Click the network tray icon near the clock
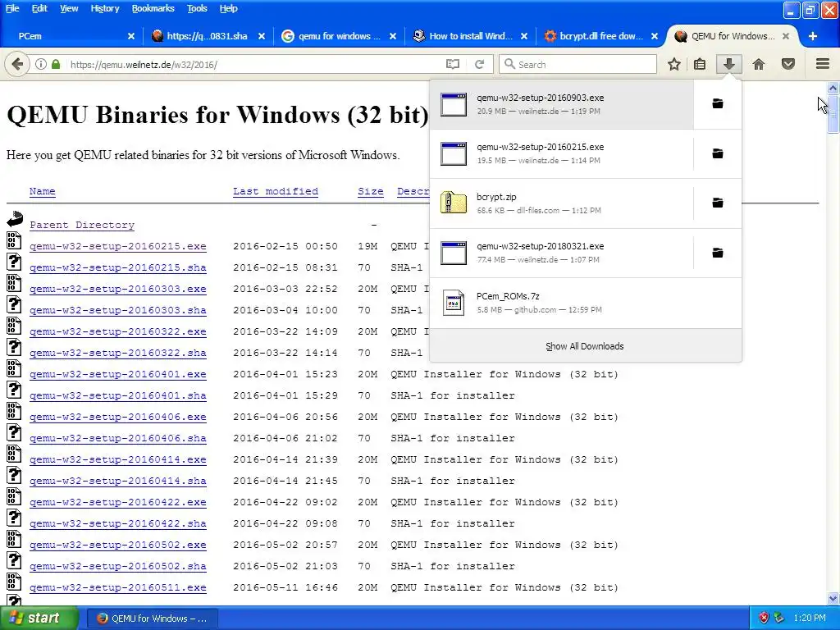Screen dimensions: 840x630 pyautogui.click(x=778, y=618)
